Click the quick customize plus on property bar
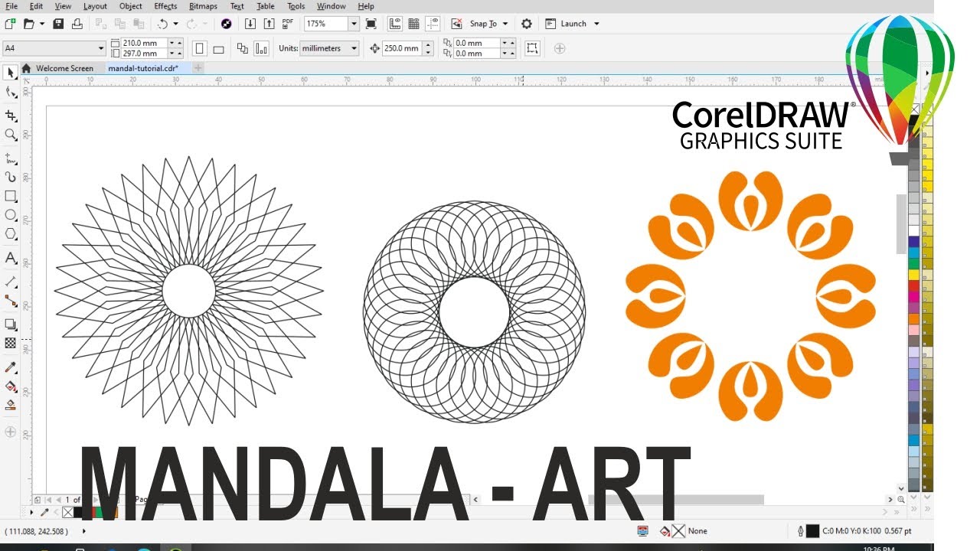The width and height of the screenshot is (980, 551). click(560, 48)
